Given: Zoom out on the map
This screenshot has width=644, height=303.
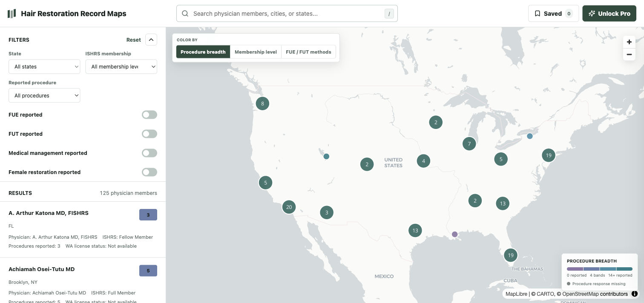Looking at the screenshot, I should [629, 54].
